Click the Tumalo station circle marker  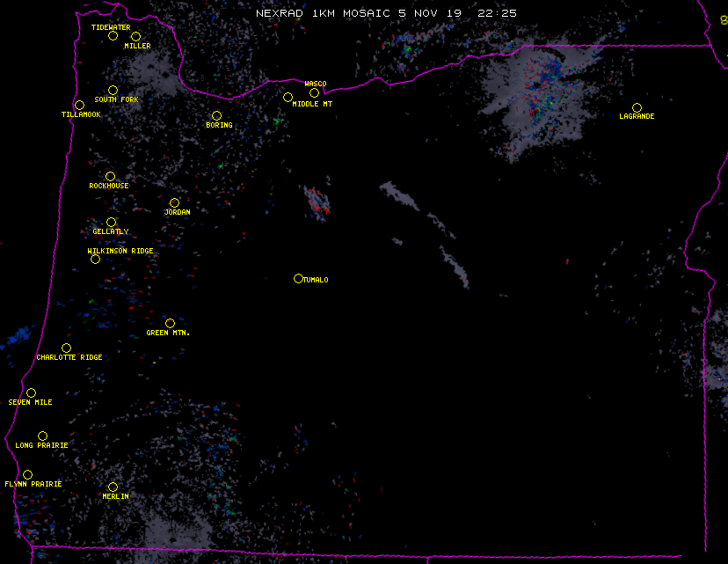pyautogui.click(x=298, y=279)
